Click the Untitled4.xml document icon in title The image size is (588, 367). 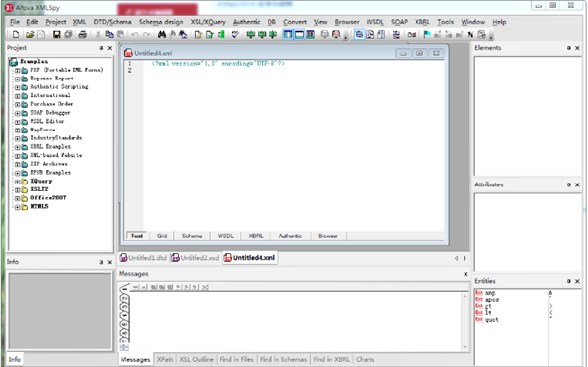[128, 53]
